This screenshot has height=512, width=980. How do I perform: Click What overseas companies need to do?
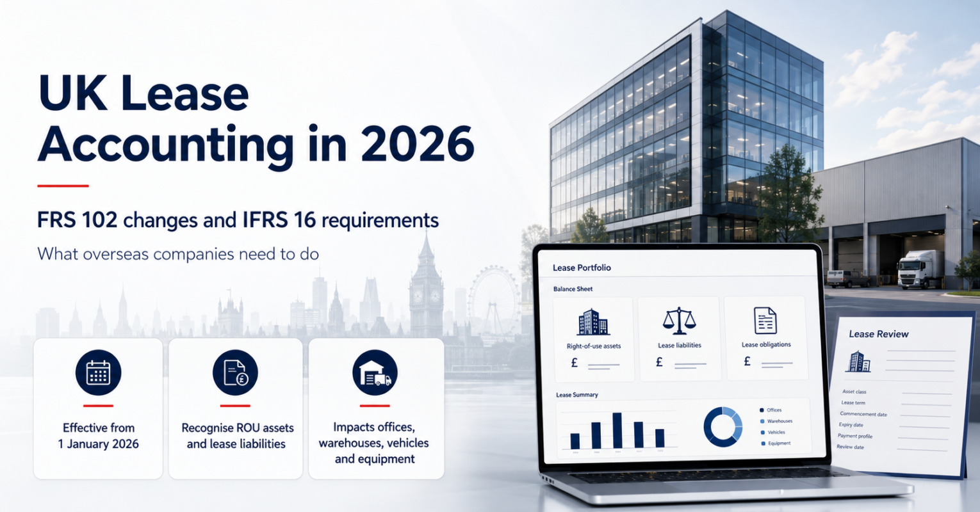click(178, 253)
